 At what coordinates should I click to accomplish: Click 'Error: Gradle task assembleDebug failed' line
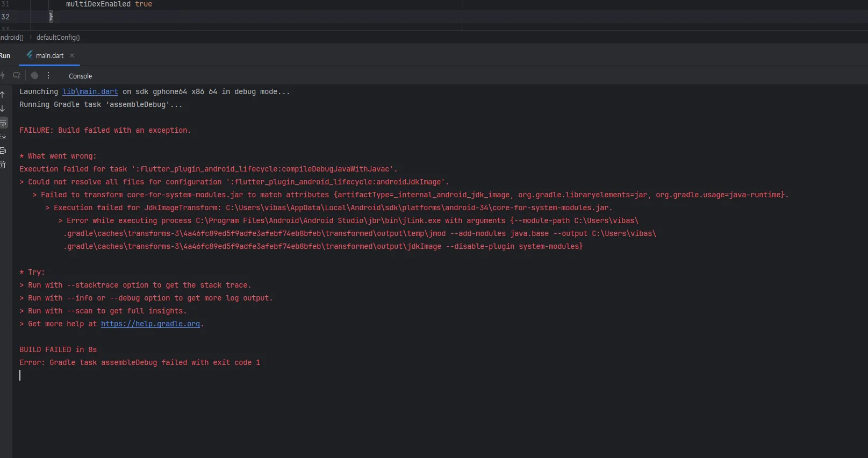tap(140, 363)
